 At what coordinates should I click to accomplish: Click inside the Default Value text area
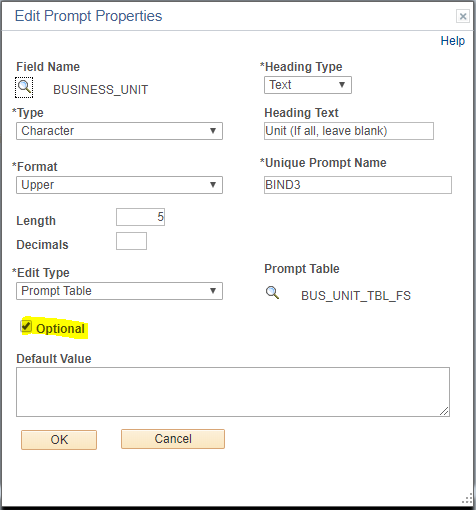(233, 392)
